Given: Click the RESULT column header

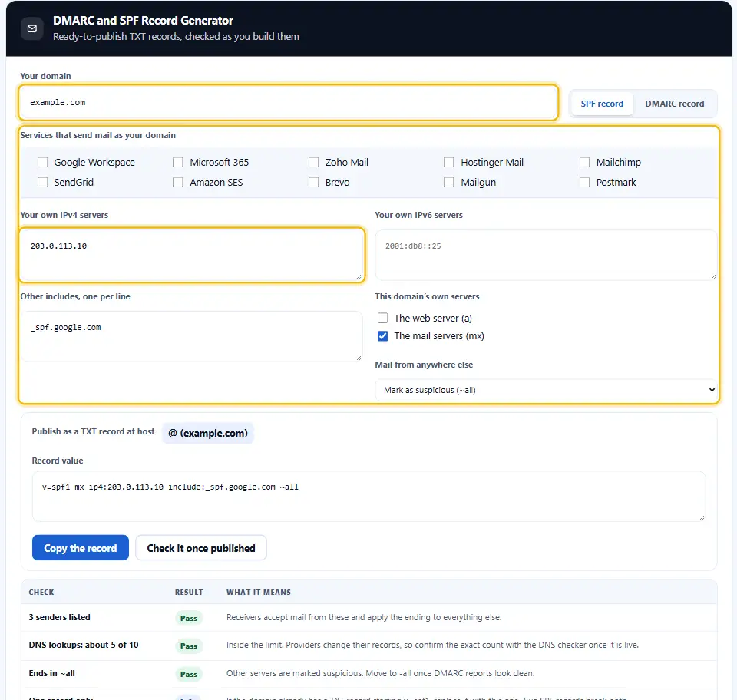Looking at the screenshot, I should 189,593.
